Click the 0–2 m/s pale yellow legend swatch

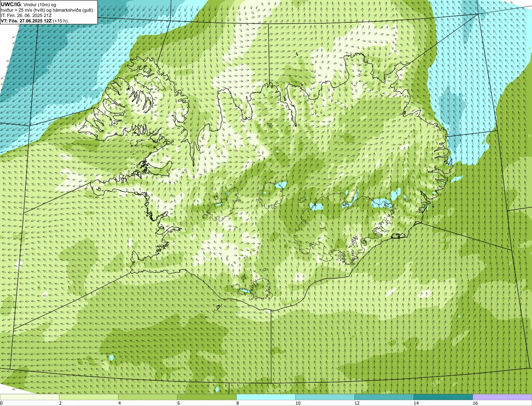(x=30, y=397)
